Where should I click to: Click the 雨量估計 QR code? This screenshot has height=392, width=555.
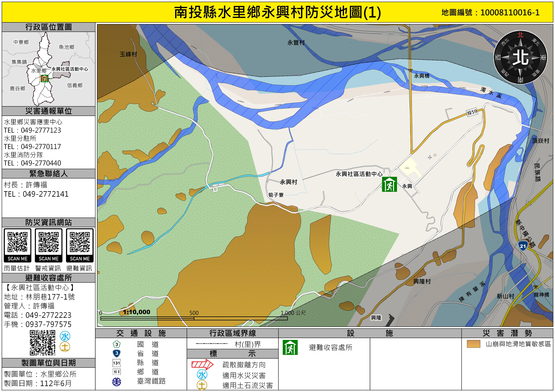tap(17, 242)
